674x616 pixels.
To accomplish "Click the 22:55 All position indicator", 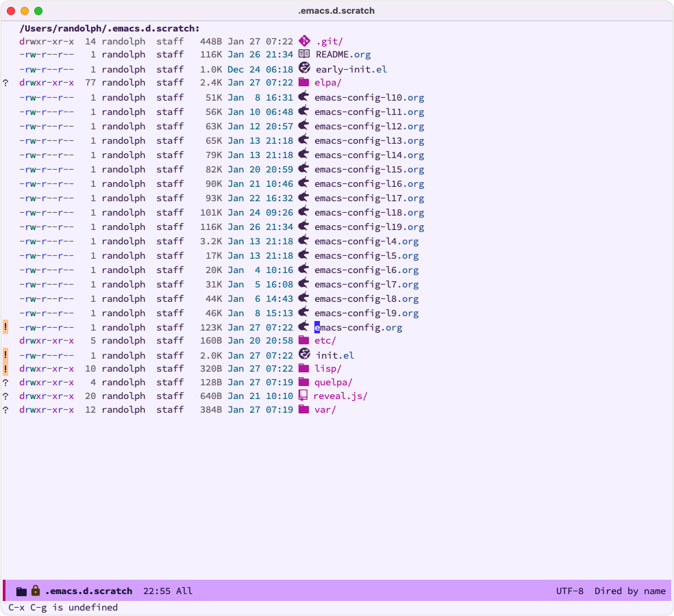I will click(168, 591).
